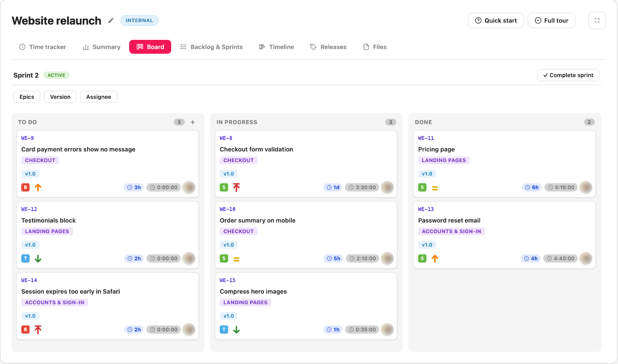Click title Password reset email
The height and width of the screenshot is (364, 618).
(x=449, y=221)
